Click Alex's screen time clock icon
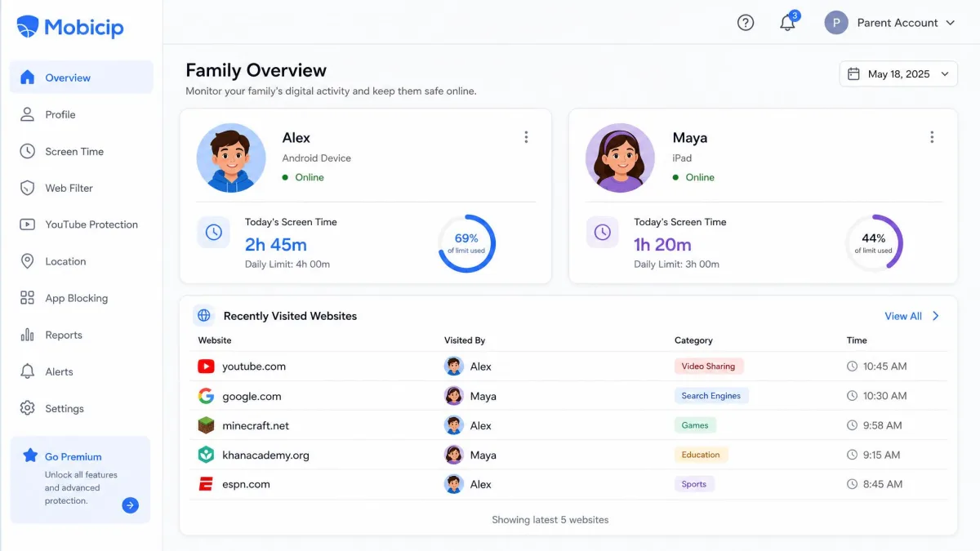980x551 pixels. [213, 233]
